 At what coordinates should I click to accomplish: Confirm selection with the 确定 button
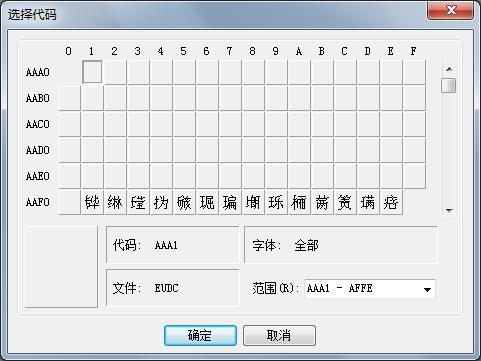[x=200, y=335]
